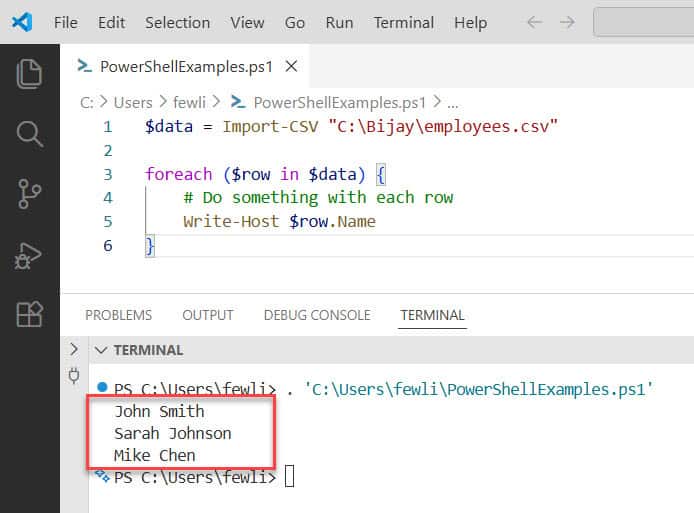The height and width of the screenshot is (513, 694).
Task: Click Mike Chen in terminal output
Action: tap(154, 455)
